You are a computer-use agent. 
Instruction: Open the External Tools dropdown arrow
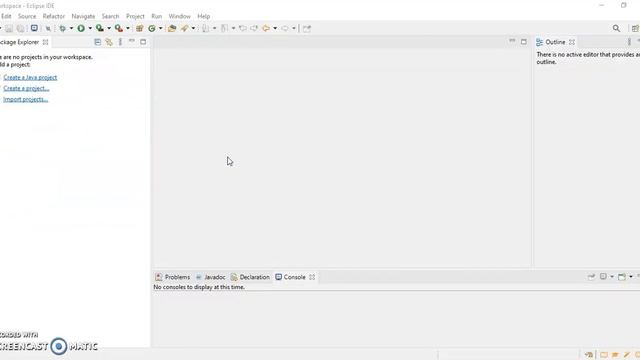click(128, 28)
